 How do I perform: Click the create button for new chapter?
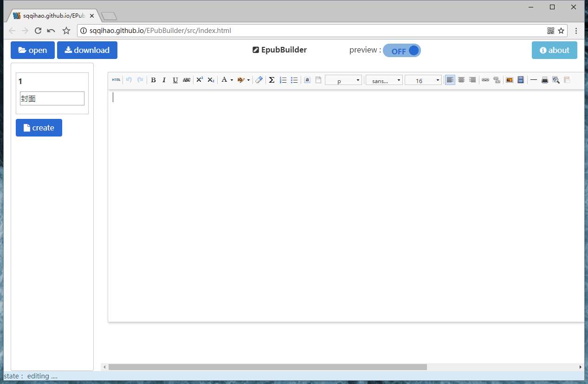pyautogui.click(x=39, y=127)
